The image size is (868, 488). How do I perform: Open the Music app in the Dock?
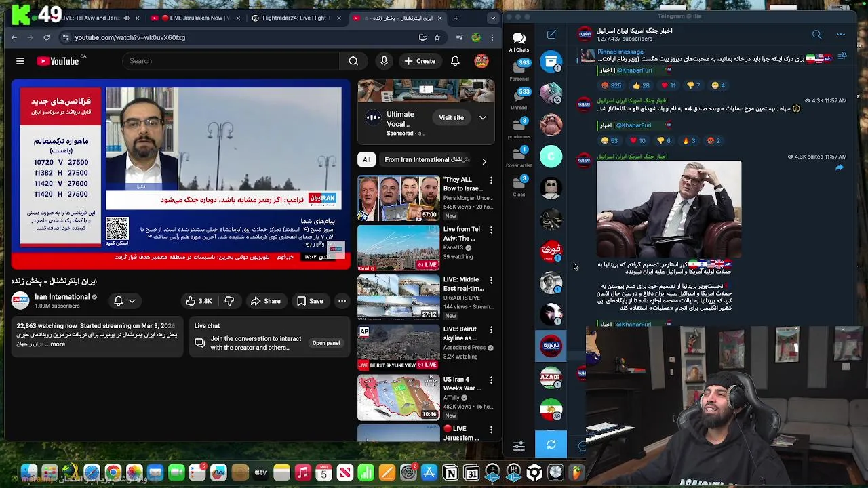[302, 472]
